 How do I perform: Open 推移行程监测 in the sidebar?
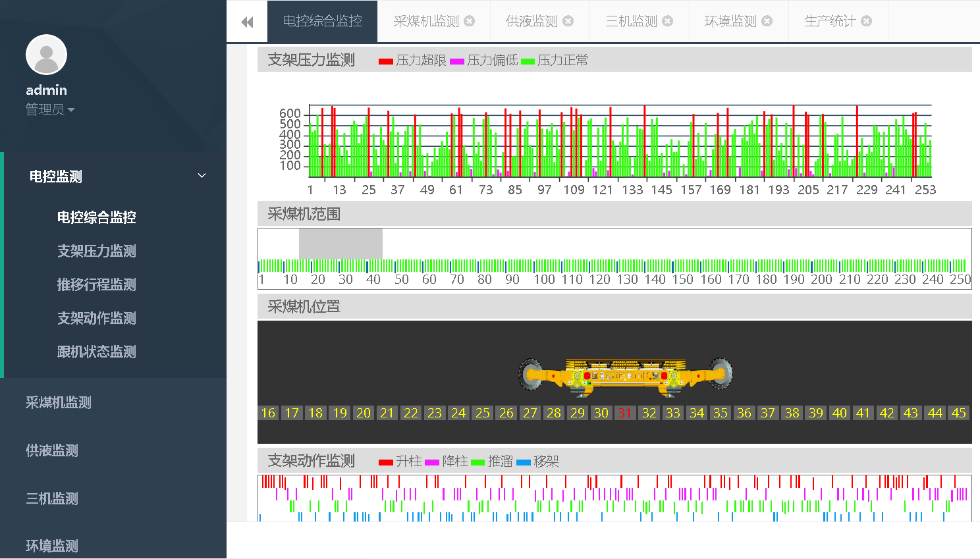97,284
